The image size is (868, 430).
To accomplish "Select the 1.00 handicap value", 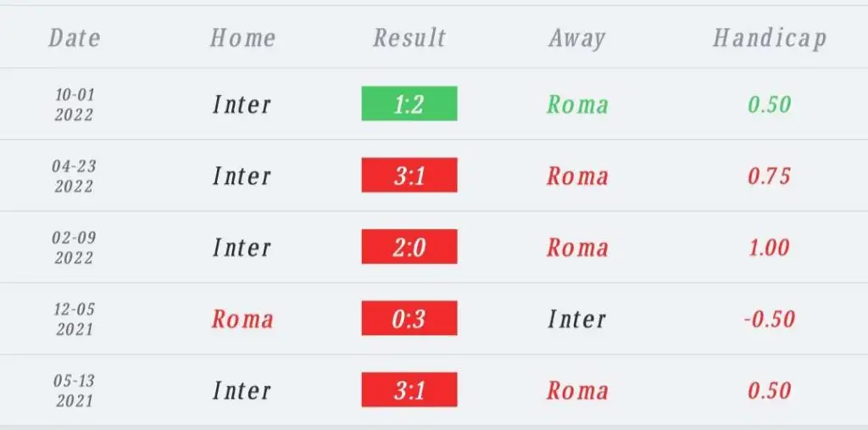I will tap(770, 247).
